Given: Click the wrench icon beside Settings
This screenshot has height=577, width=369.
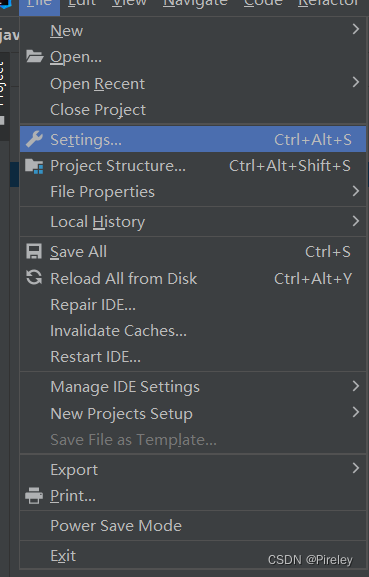Looking at the screenshot, I should pyautogui.click(x=34, y=139).
